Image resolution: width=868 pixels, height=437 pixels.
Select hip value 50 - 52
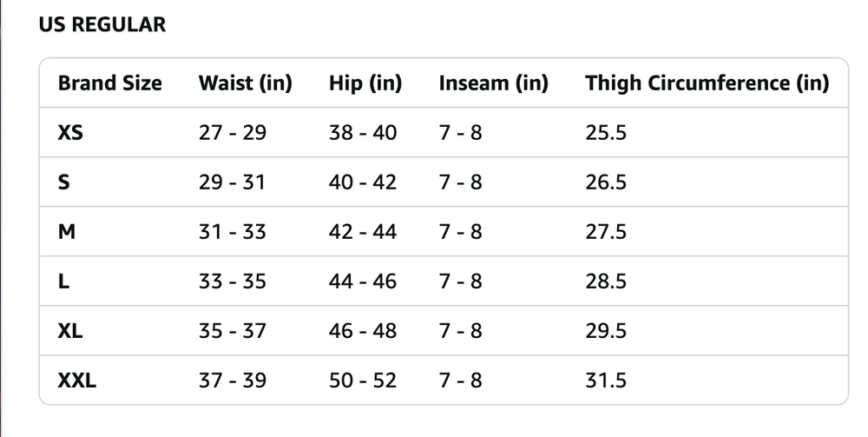(363, 381)
